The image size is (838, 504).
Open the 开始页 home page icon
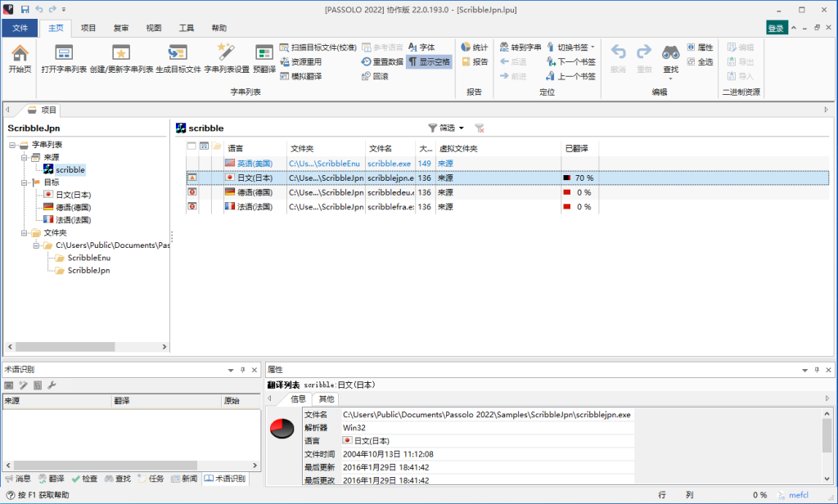pos(20,58)
